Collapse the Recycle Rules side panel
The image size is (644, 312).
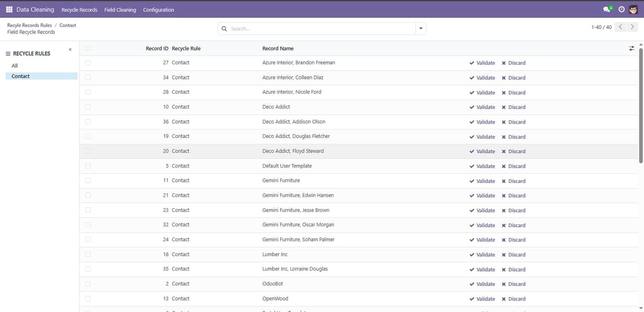coord(70,49)
